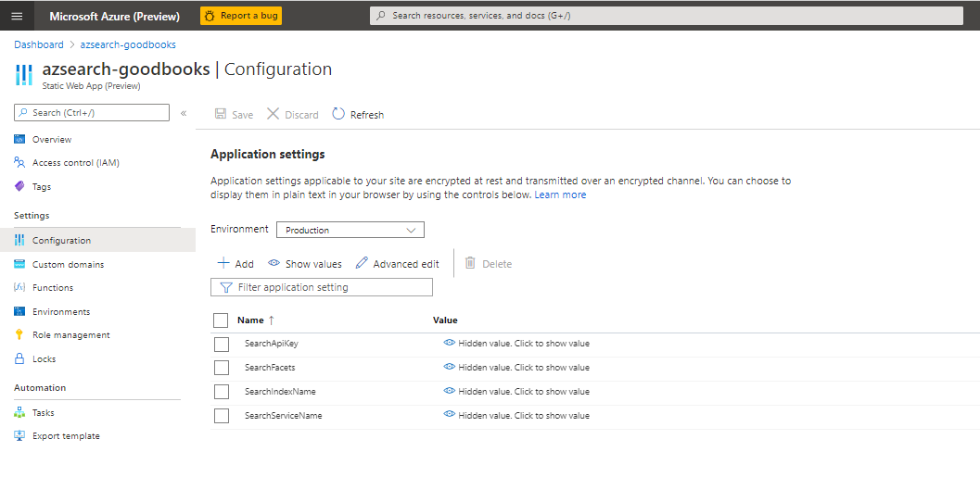The height and width of the screenshot is (477, 980).
Task: Click the Static Web App resource icon by title
Action: point(23,74)
